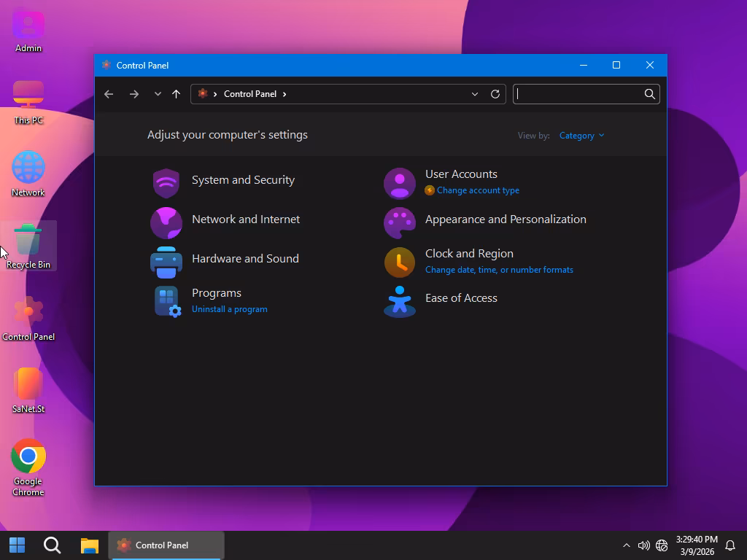Open the User Accounts icon
This screenshot has width=747, height=560.
pyautogui.click(x=399, y=183)
